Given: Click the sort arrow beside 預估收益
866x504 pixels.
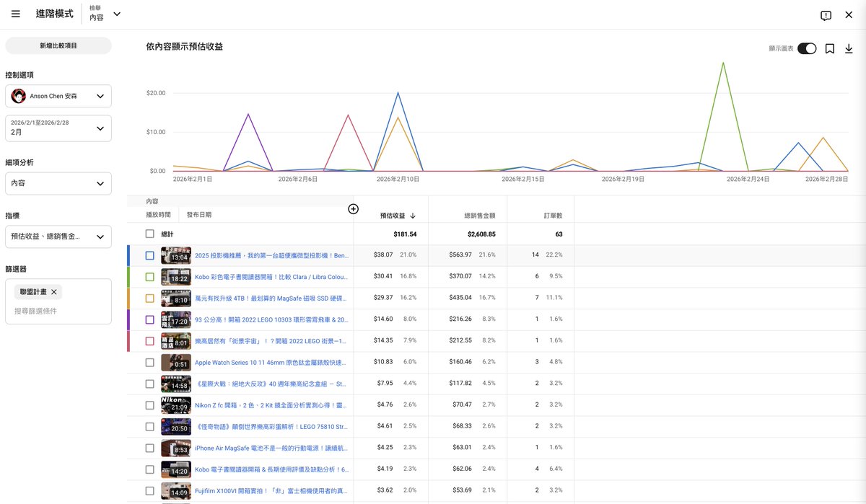Looking at the screenshot, I should tap(413, 216).
